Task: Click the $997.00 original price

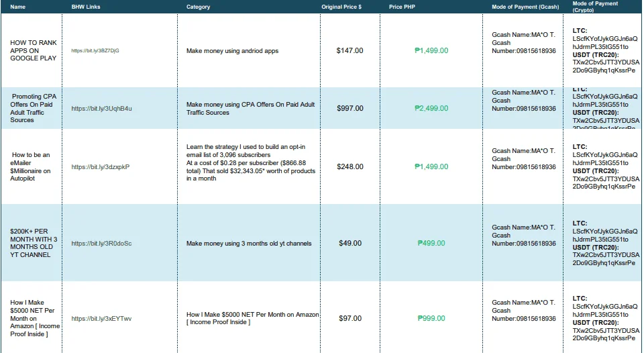Action: [350, 109]
